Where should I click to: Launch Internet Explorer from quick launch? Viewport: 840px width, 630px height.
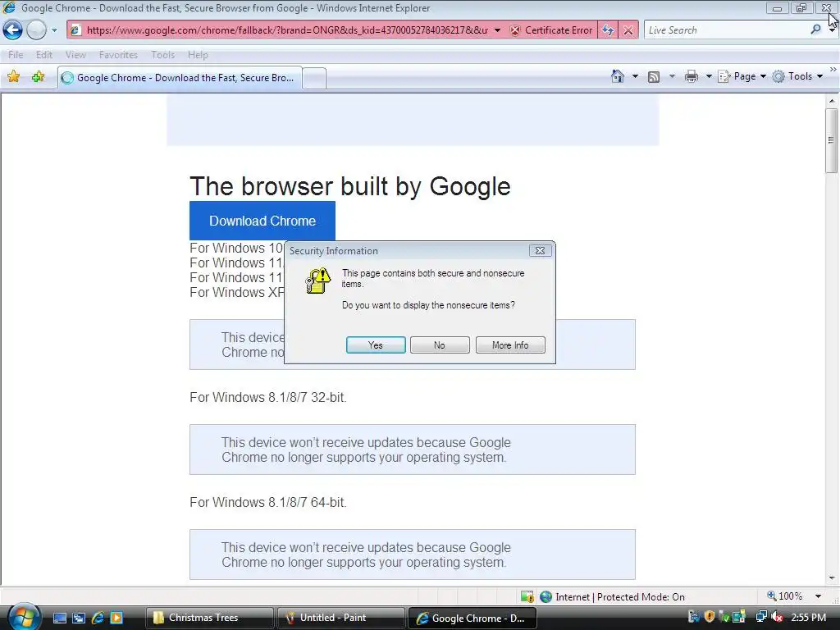point(98,618)
